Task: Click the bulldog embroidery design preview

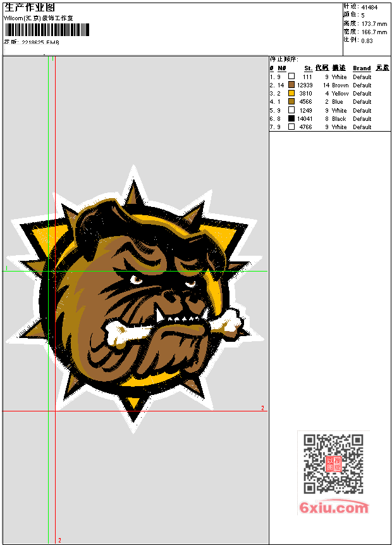Action: [x=135, y=299]
